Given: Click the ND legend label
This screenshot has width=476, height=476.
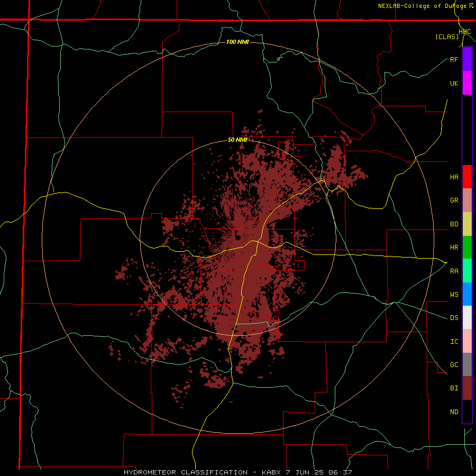Looking at the screenshot, I should pyautogui.click(x=454, y=411).
